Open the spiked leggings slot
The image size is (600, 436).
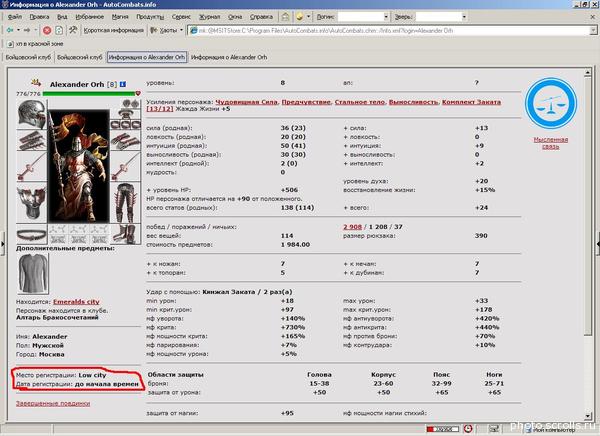coord(126,202)
